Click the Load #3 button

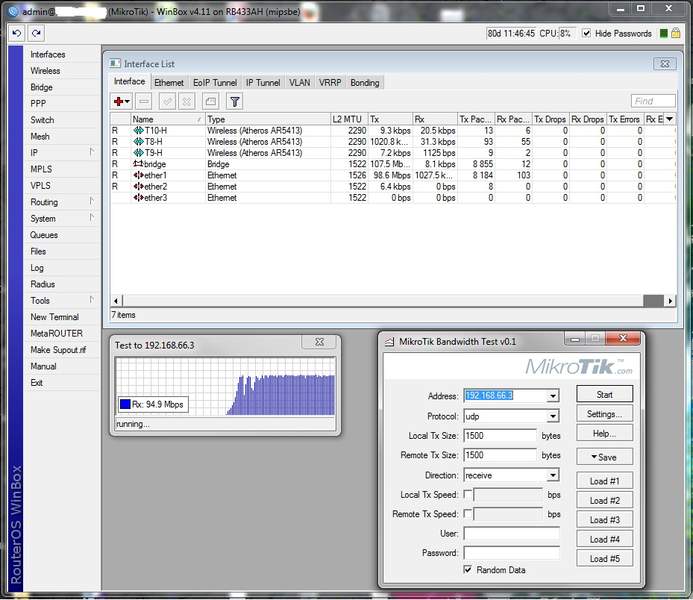604,520
